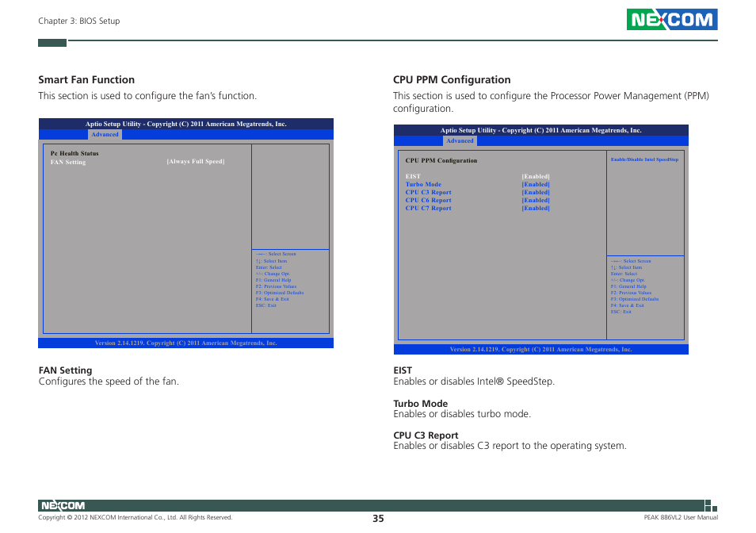Click 'Enables or disables Intel® SpeedStep.' text

[474, 381]
